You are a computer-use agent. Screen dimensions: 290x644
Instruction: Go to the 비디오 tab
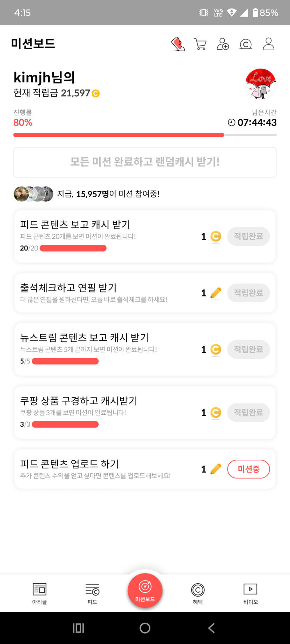[x=251, y=593]
